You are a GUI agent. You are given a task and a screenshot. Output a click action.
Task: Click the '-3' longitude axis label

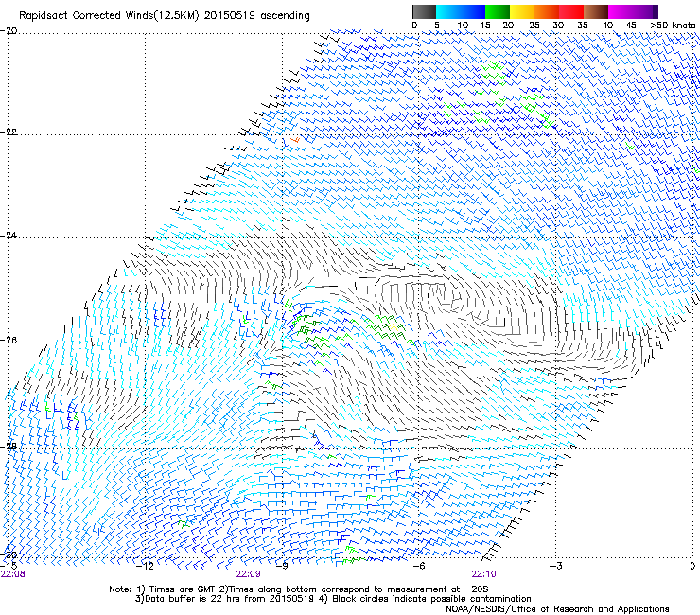(x=556, y=566)
